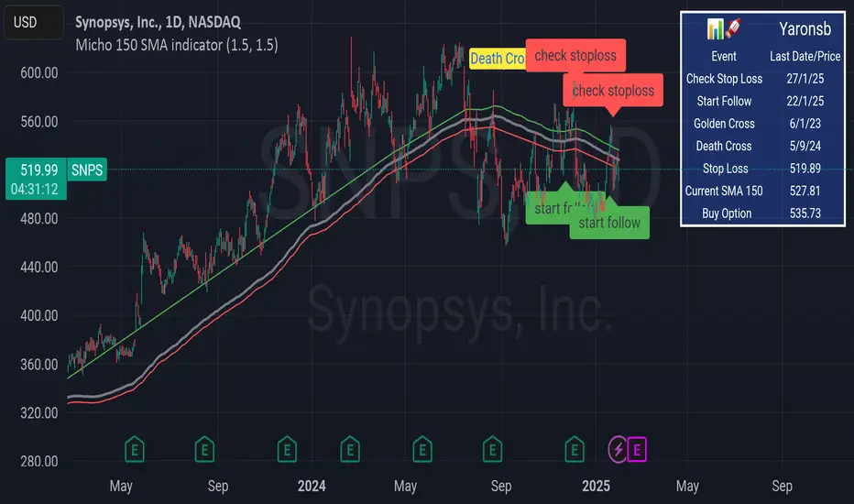Image resolution: width=854 pixels, height=504 pixels.
Task: Click the Yaronsb table header text
Action: 805,29
